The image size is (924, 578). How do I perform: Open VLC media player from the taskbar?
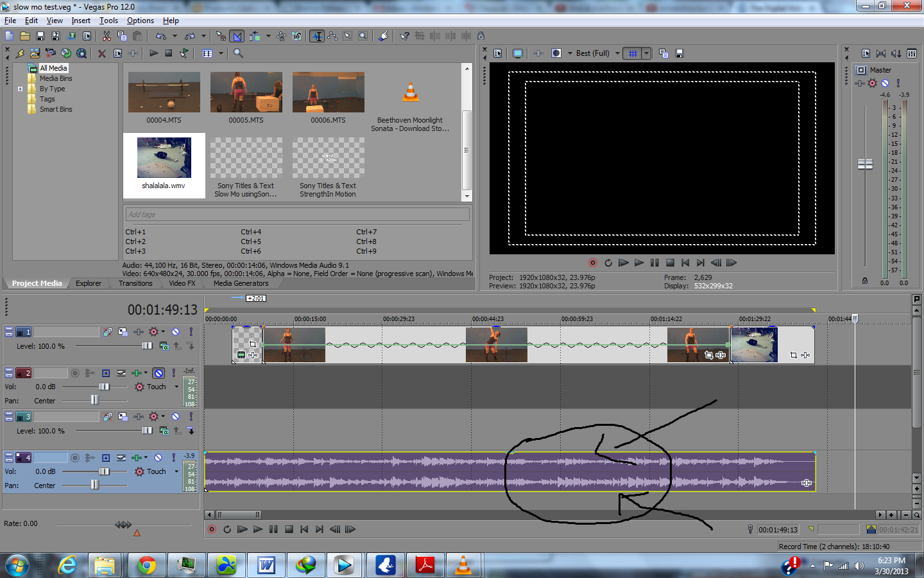point(463,565)
